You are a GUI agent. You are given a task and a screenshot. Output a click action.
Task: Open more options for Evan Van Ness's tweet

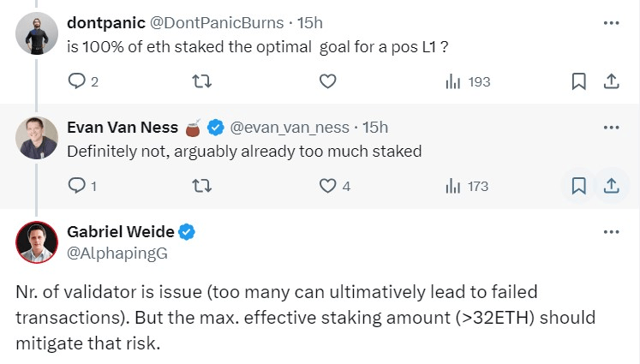pyautogui.click(x=611, y=128)
